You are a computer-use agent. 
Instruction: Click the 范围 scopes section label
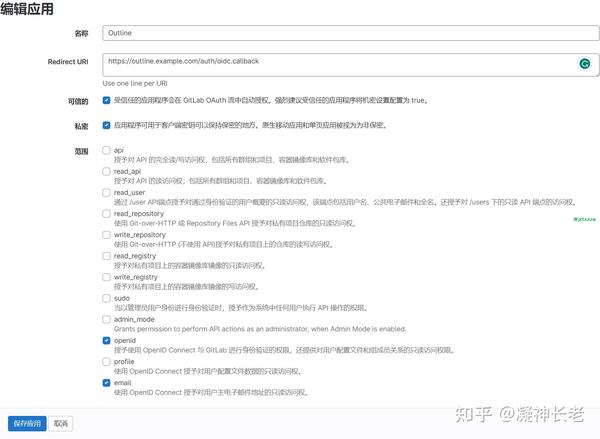(81, 152)
